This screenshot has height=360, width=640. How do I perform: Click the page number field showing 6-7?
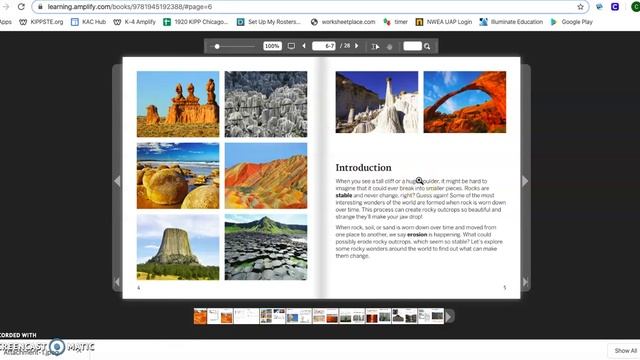point(324,46)
